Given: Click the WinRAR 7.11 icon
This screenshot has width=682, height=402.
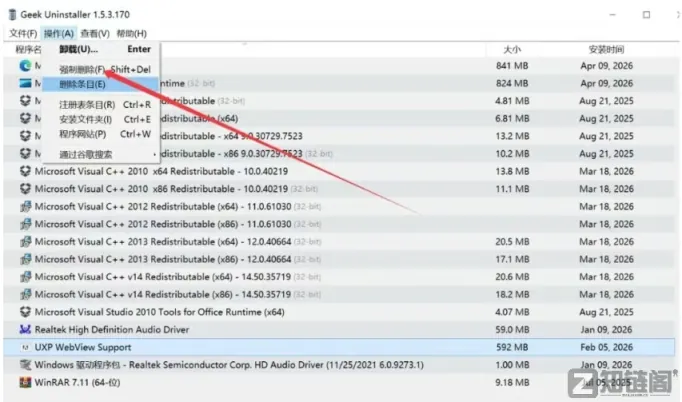Looking at the screenshot, I should [25, 382].
